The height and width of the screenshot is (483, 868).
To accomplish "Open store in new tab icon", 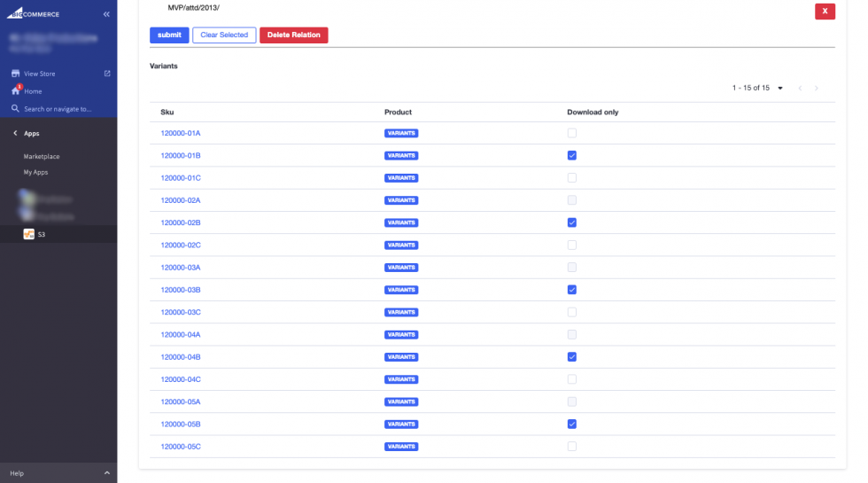I will [107, 74].
